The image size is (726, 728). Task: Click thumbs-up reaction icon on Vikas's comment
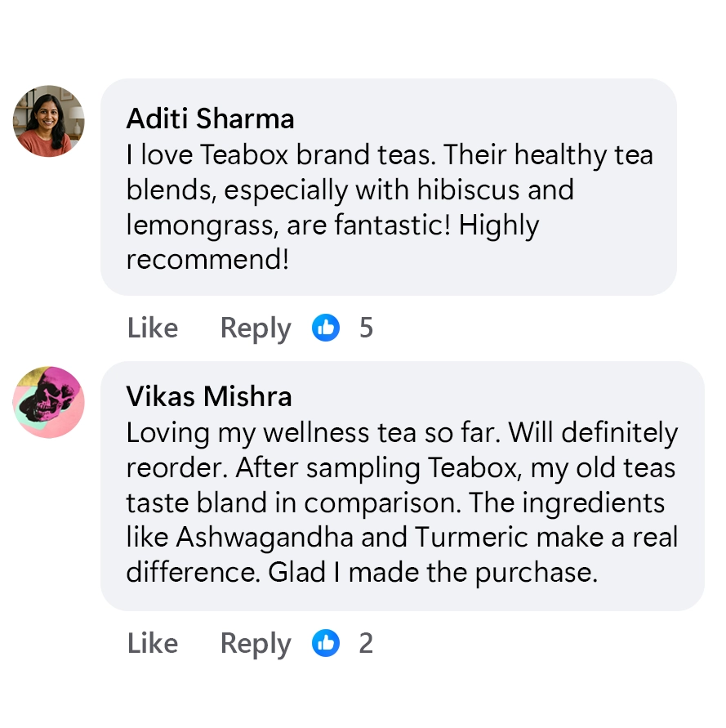pyautogui.click(x=325, y=643)
